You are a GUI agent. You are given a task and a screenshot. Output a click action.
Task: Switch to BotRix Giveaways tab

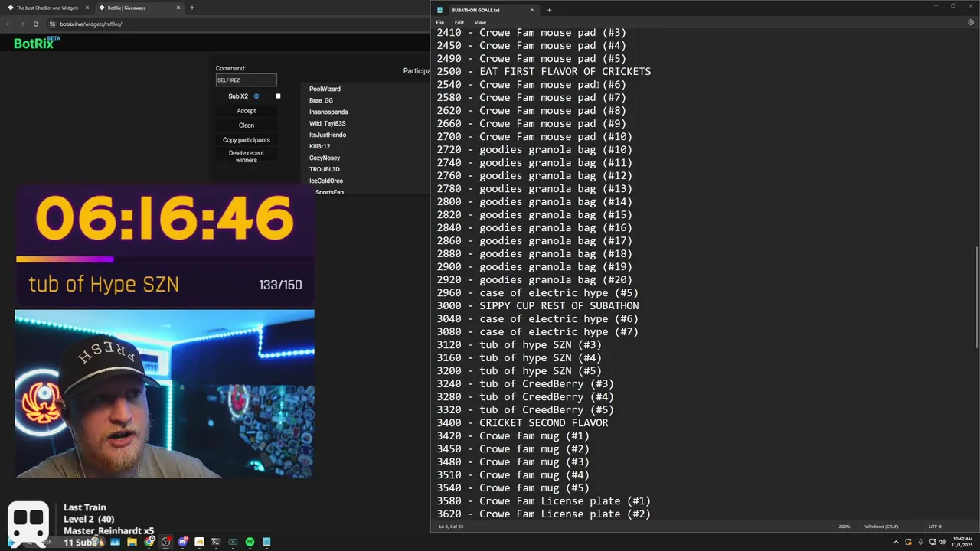coord(138,8)
